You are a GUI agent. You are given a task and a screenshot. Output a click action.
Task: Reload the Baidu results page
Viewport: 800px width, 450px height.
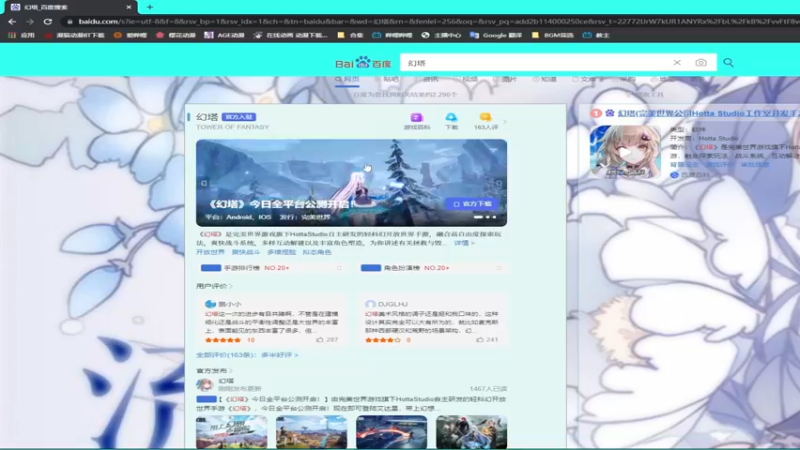pyautogui.click(x=47, y=21)
